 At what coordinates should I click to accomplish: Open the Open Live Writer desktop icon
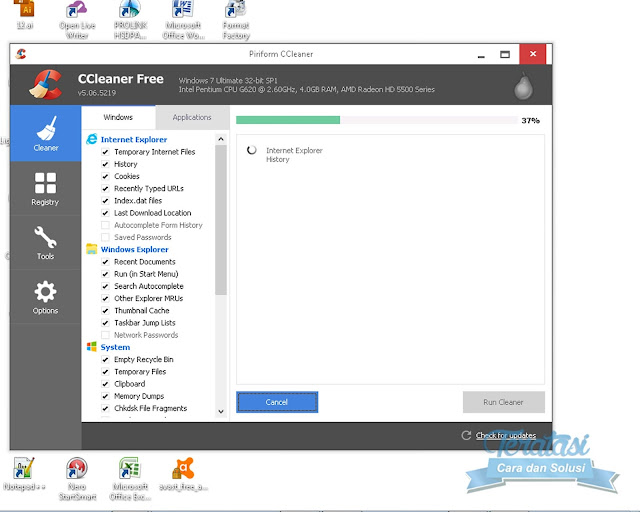point(77,20)
